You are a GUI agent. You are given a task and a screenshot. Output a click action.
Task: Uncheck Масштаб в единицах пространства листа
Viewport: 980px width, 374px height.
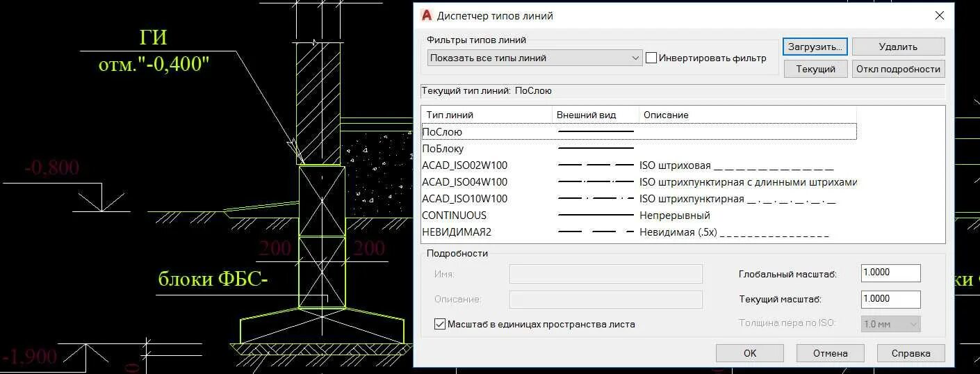click(x=439, y=324)
